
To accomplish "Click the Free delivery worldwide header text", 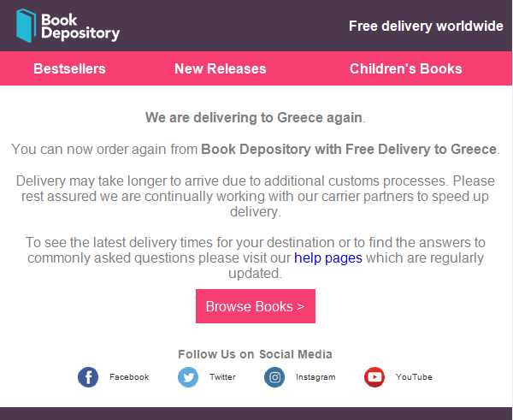I will (x=426, y=26).
